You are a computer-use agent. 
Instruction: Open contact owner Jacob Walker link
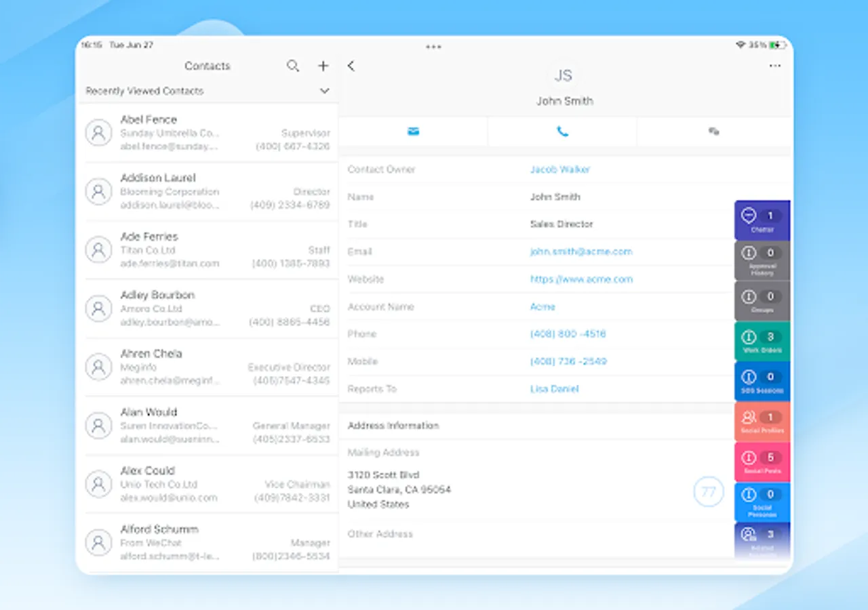click(560, 169)
